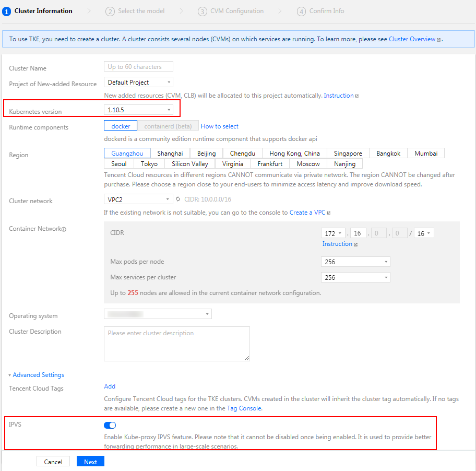Select docker runtime component

tap(121, 126)
